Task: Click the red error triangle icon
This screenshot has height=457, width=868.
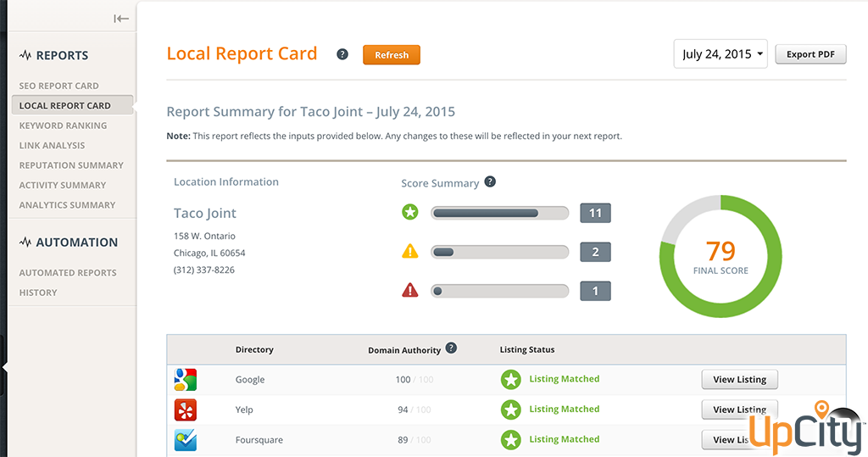Action: (x=410, y=291)
